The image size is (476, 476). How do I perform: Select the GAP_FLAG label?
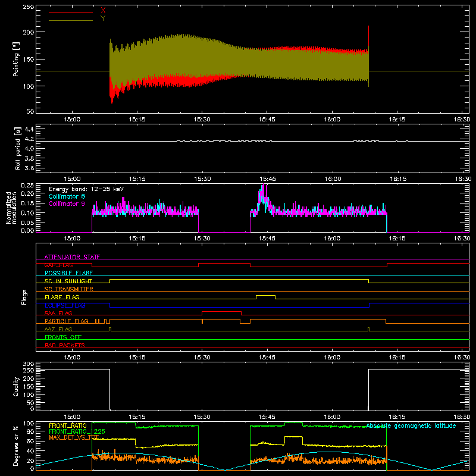(58, 265)
